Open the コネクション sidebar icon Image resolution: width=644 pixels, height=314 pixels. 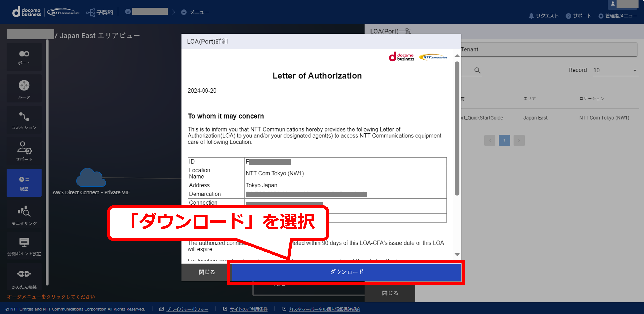click(24, 120)
